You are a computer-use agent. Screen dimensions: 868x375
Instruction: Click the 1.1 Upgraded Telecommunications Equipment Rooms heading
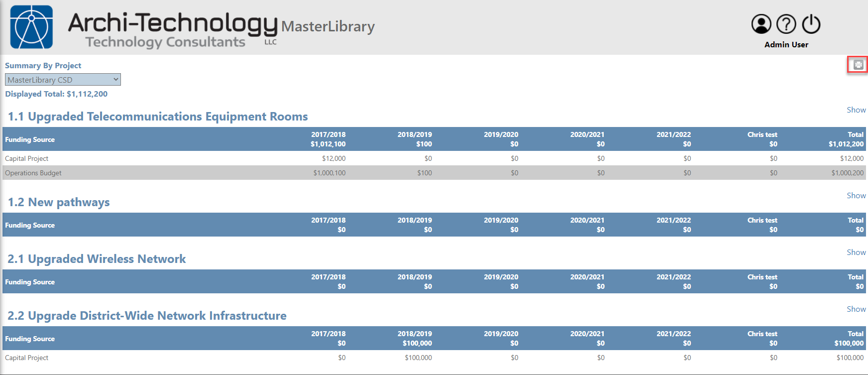pyautogui.click(x=158, y=117)
